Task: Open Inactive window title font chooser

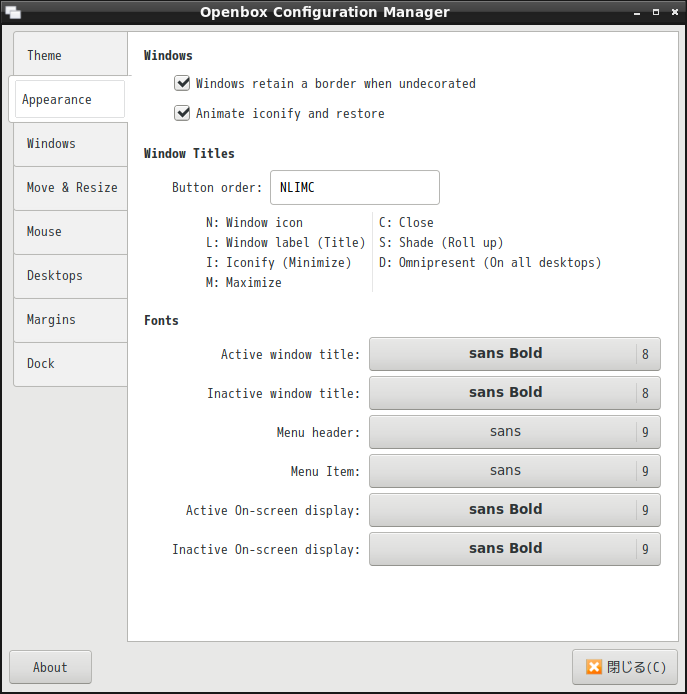Action: coord(514,393)
